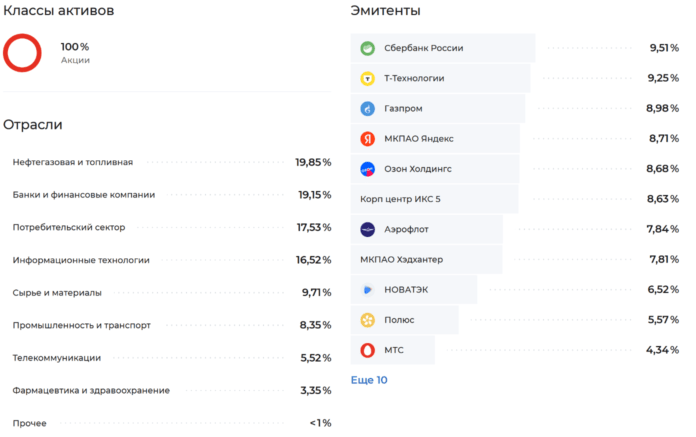The height and width of the screenshot is (437, 696).
Task: Select the 'МКПАО Яндекс' issuer name
Action: (x=419, y=138)
